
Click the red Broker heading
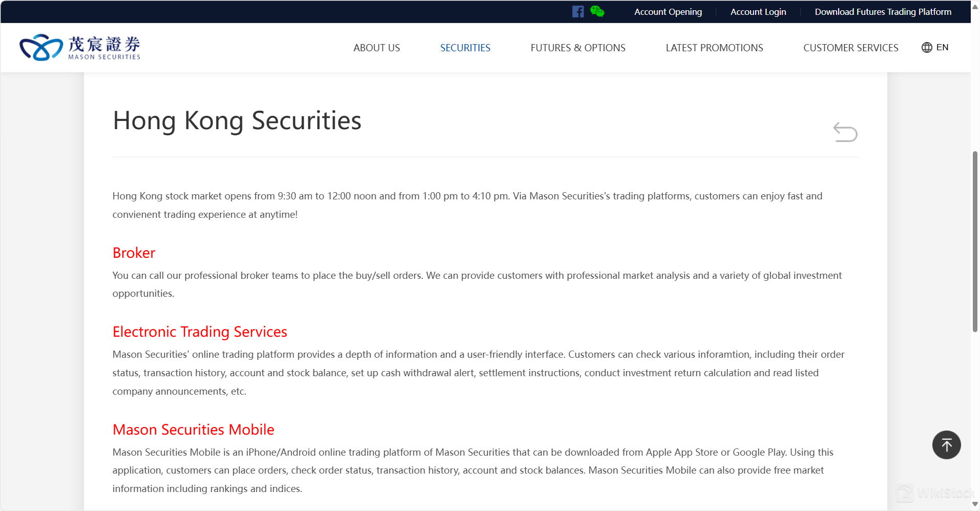tap(134, 253)
